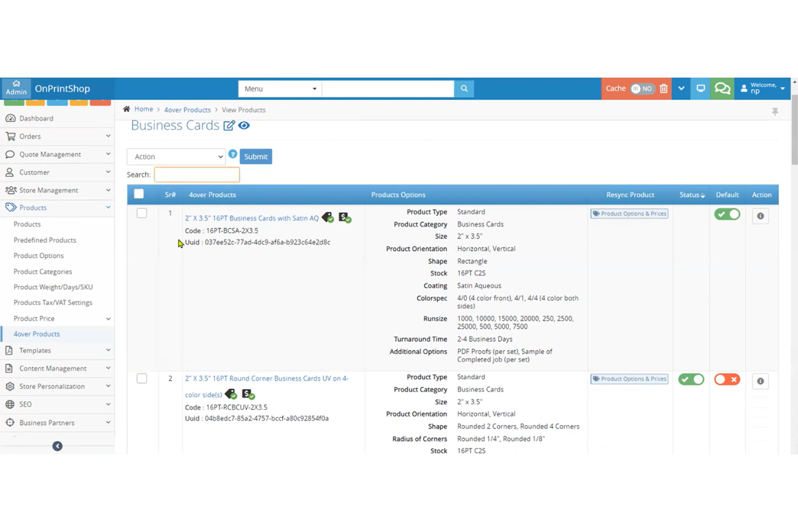Toggle the Cache NO switch
The width and height of the screenshot is (798, 532).
(642, 88)
